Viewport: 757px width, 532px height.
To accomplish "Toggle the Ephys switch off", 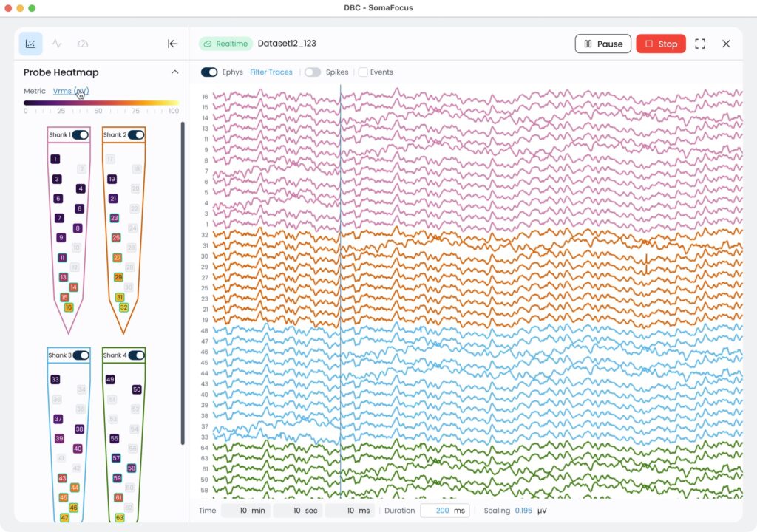I will click(x=209, y=72).
